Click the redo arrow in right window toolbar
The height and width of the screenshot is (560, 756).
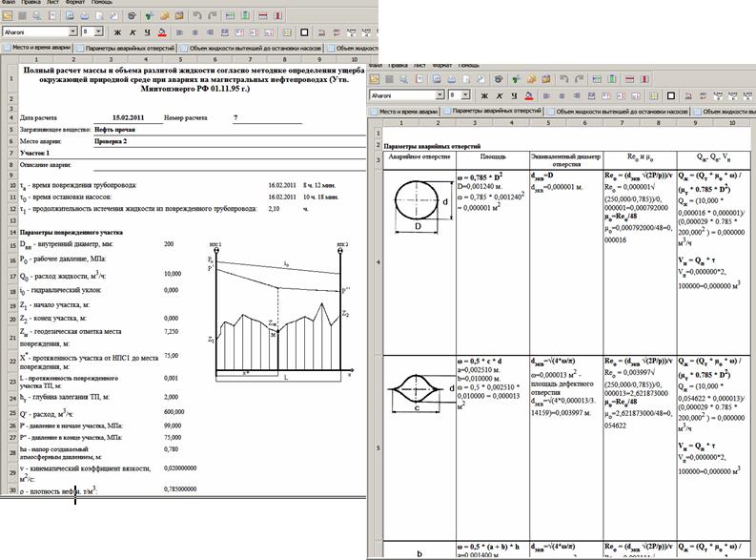point(579,79)
